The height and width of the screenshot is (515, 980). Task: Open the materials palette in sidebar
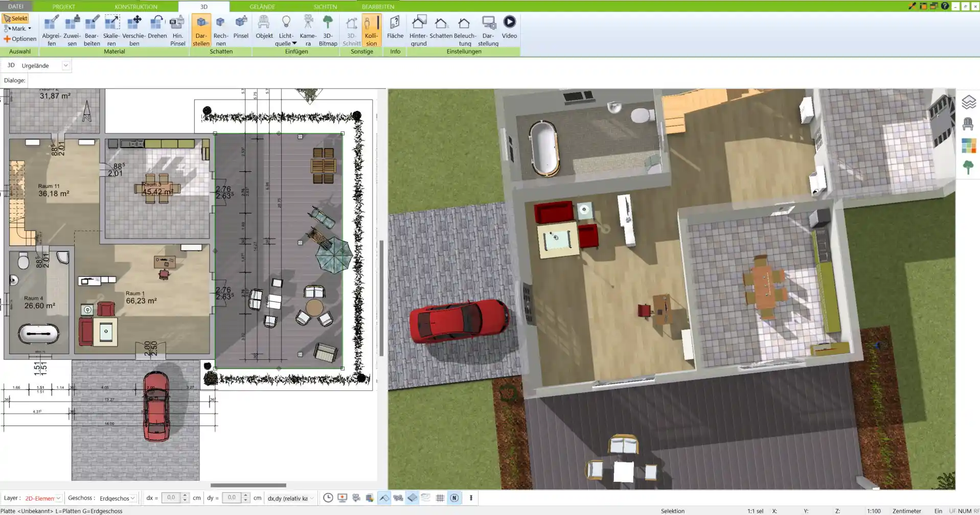coord(968,146)
